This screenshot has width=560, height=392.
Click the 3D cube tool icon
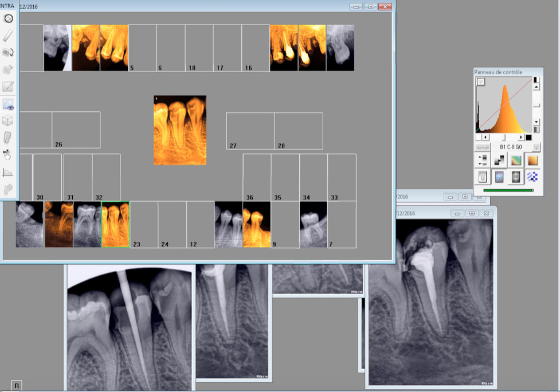[x=8, y=121]
